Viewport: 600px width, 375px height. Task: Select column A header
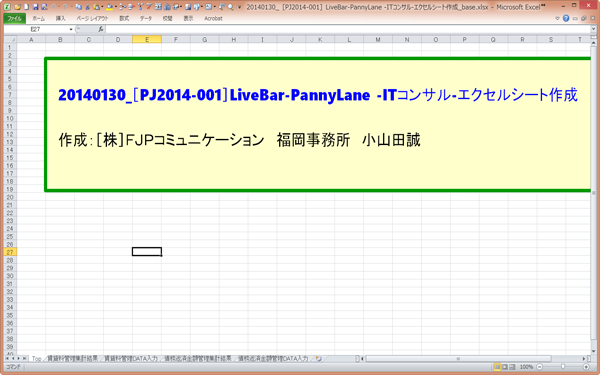31,39
